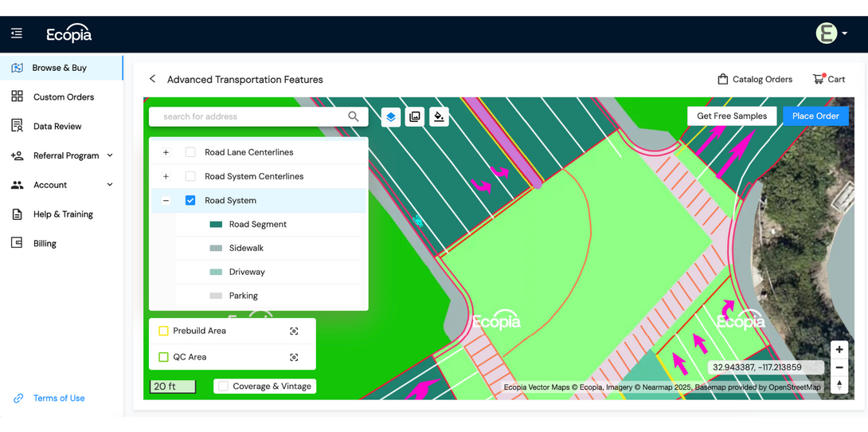Open the Billing section

tap(45, 244)
